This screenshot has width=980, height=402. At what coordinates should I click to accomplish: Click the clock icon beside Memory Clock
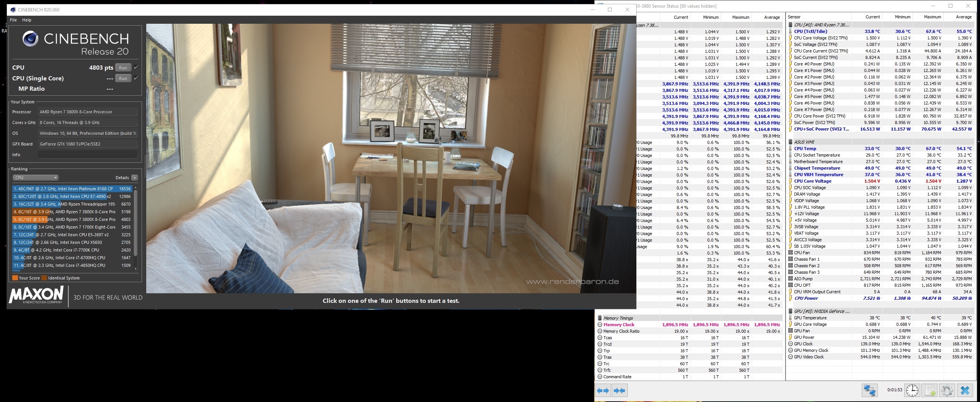600,325
